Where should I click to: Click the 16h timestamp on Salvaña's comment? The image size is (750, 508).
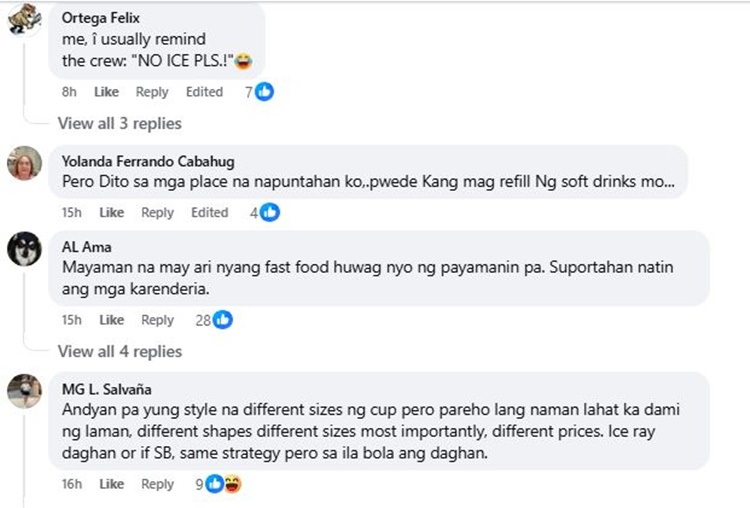coord(70,484)
